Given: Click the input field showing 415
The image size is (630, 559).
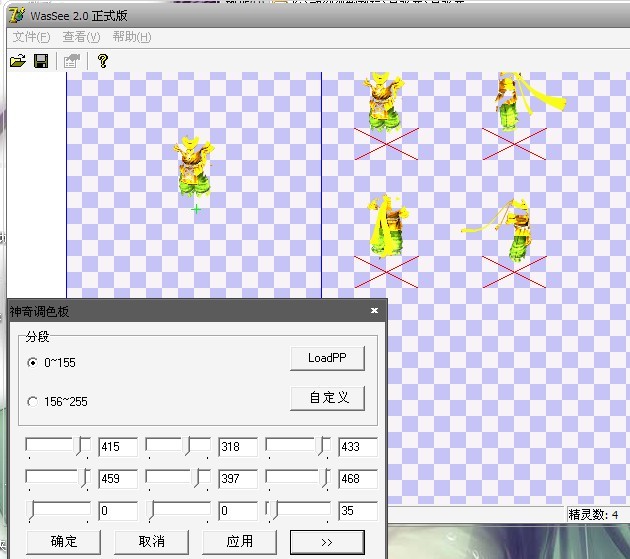Looking at the screenshot, I should [x=118, y=447].
